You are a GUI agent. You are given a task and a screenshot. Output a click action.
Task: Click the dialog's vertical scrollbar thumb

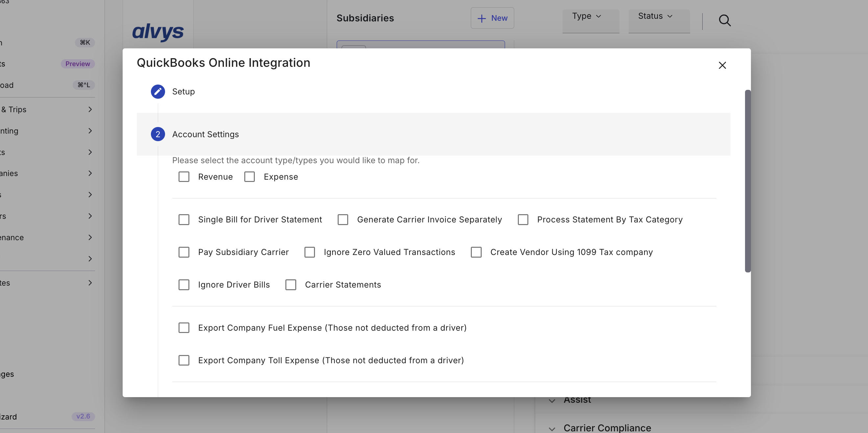tap(747, 181)
